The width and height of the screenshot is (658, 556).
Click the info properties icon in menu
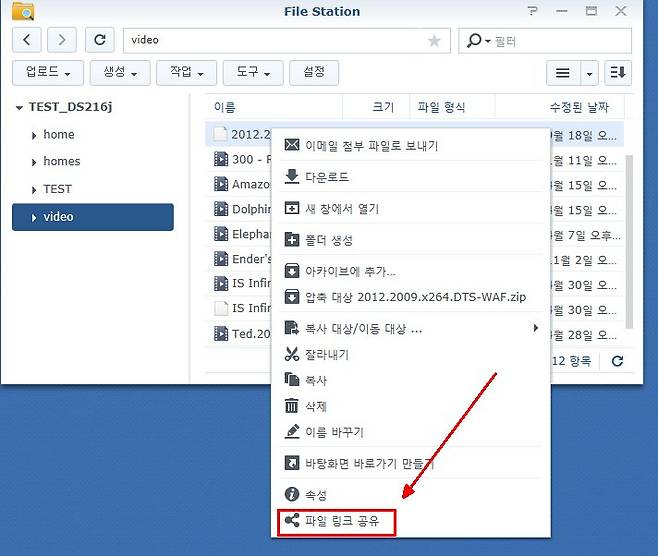click(292, 495)
